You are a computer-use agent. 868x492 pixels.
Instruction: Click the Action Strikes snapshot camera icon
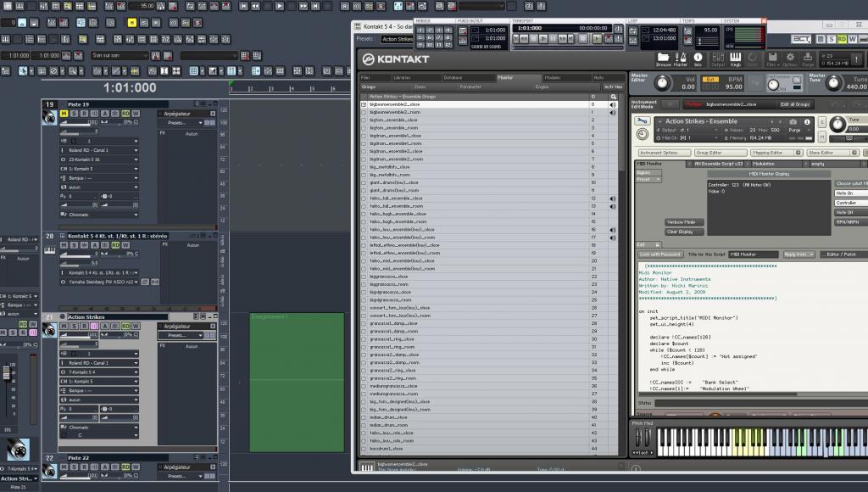(793, 121)
